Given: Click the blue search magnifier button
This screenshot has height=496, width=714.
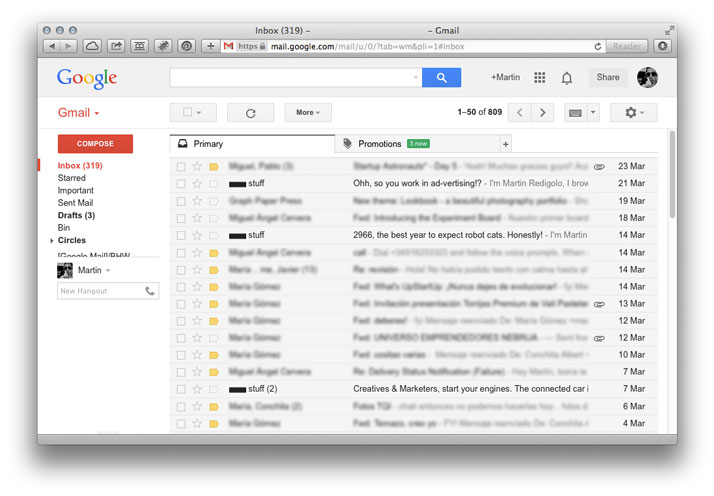Looking at the screenshot, I should 441,77.
